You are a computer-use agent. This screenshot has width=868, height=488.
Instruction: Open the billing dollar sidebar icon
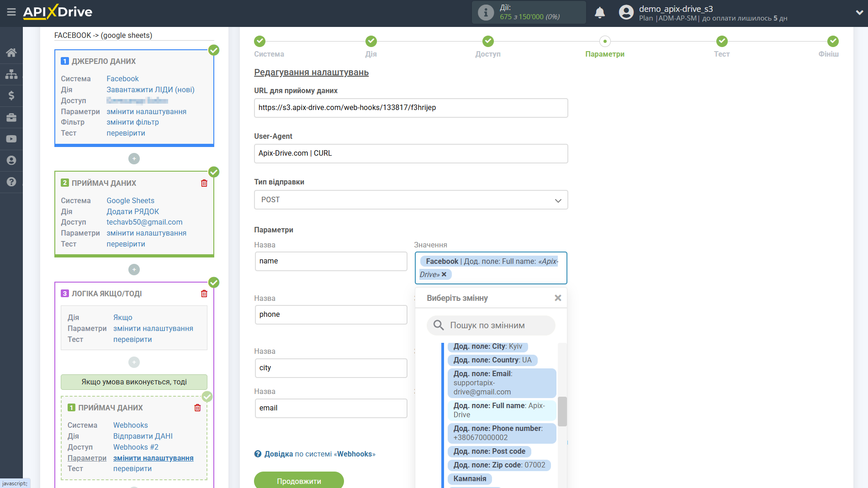coord(11,95)
